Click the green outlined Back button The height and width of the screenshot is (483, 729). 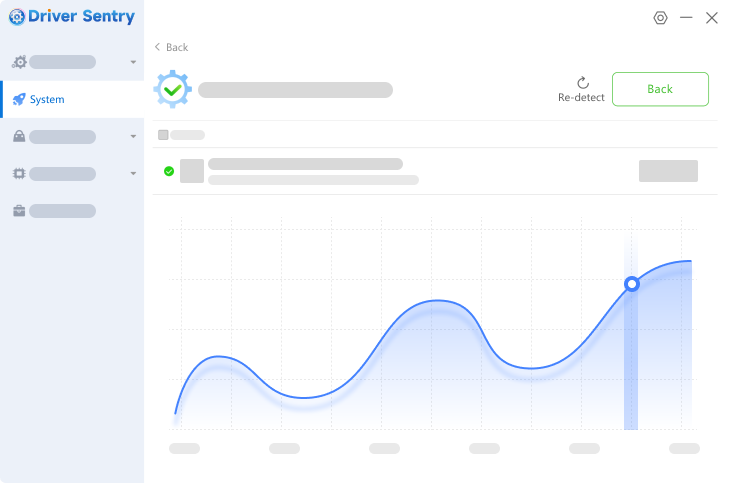[x=660, y=89]
